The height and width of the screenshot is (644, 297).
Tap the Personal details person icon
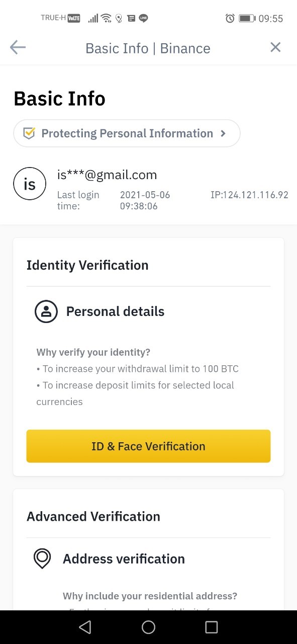tap(46, 311)
